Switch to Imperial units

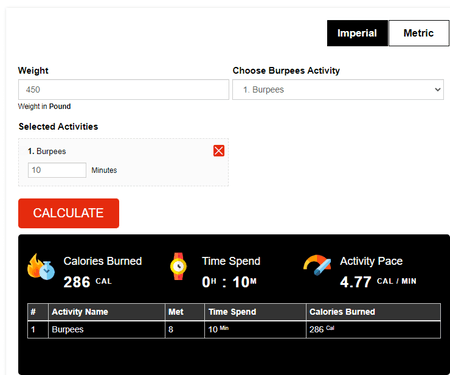(x=357, y=33)
